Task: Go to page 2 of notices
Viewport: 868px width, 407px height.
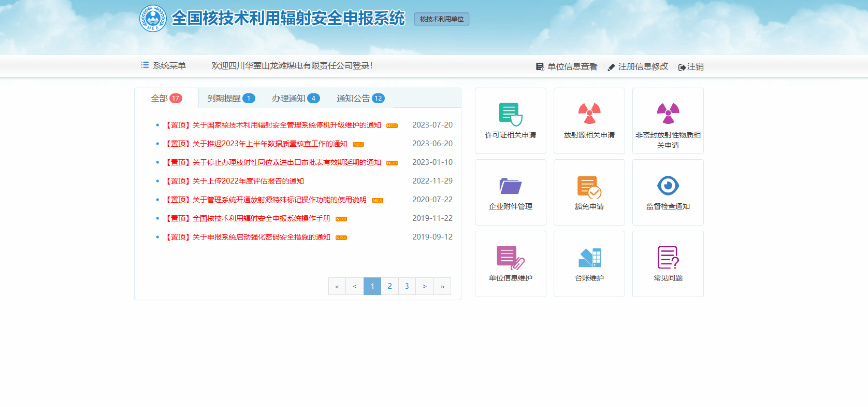Action: tap(389, 286)
